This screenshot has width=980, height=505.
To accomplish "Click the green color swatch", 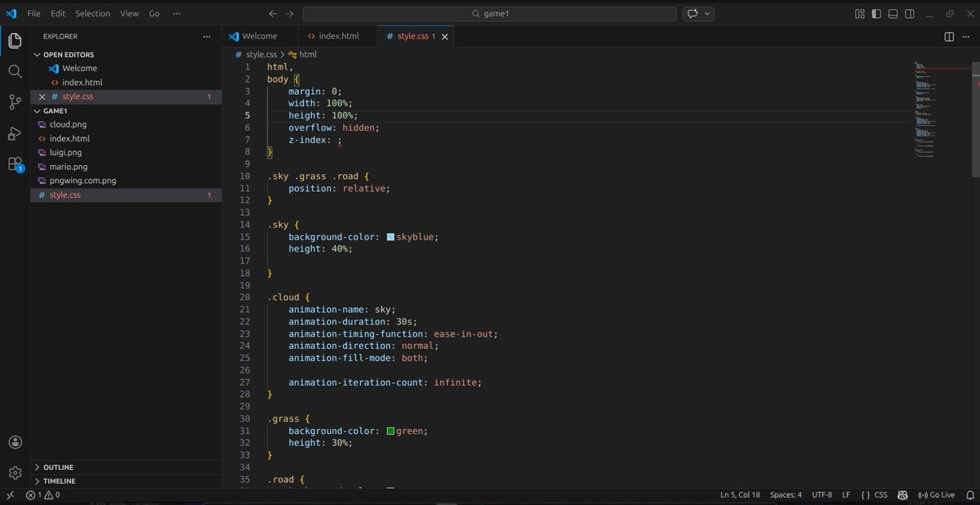I will coord(390,431).
